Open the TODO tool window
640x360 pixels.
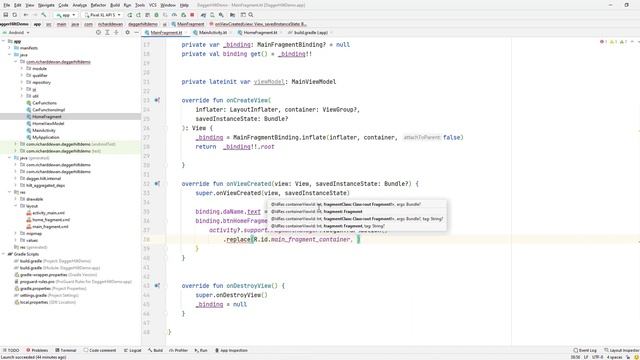(x=11, y=350)
